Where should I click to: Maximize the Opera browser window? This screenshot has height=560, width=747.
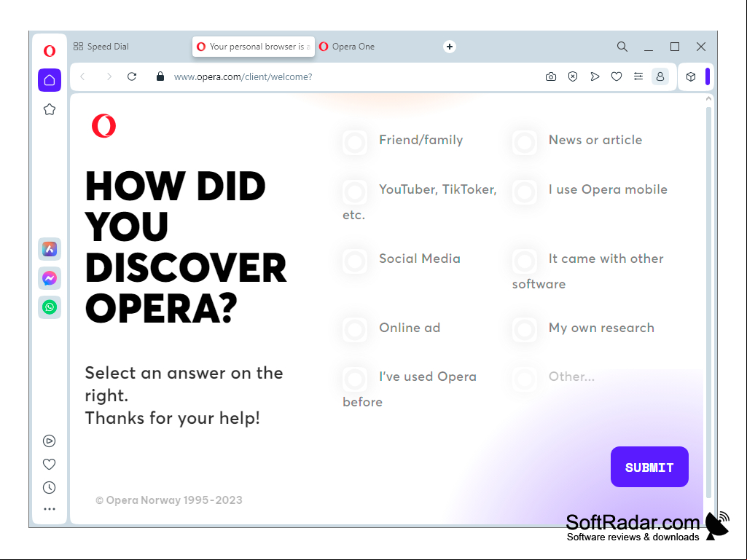[x=675, y=47]
